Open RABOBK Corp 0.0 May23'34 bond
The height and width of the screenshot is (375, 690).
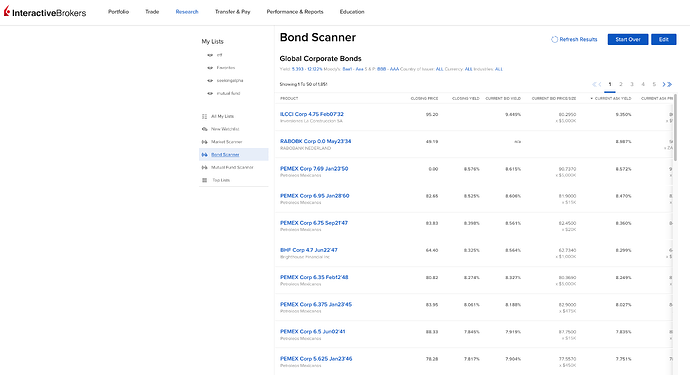tap(316, 142)
